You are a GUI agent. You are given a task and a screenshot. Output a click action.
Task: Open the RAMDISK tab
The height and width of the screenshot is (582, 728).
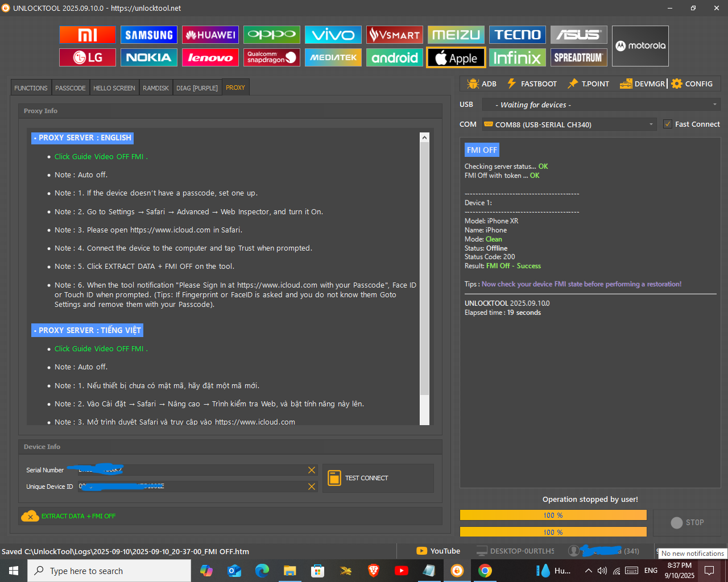155,87
